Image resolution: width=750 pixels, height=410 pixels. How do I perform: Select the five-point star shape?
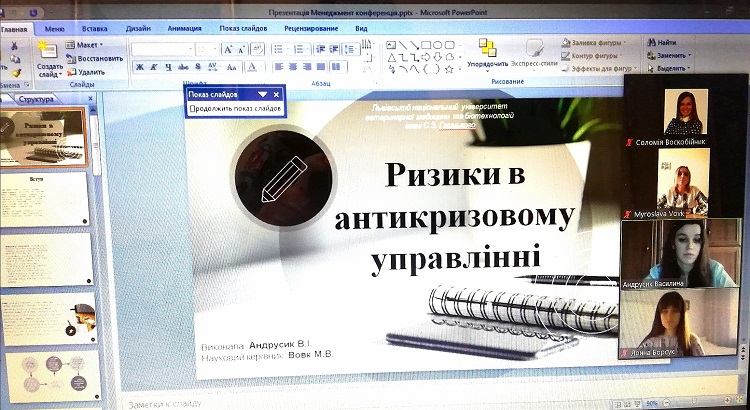point(449,69)
